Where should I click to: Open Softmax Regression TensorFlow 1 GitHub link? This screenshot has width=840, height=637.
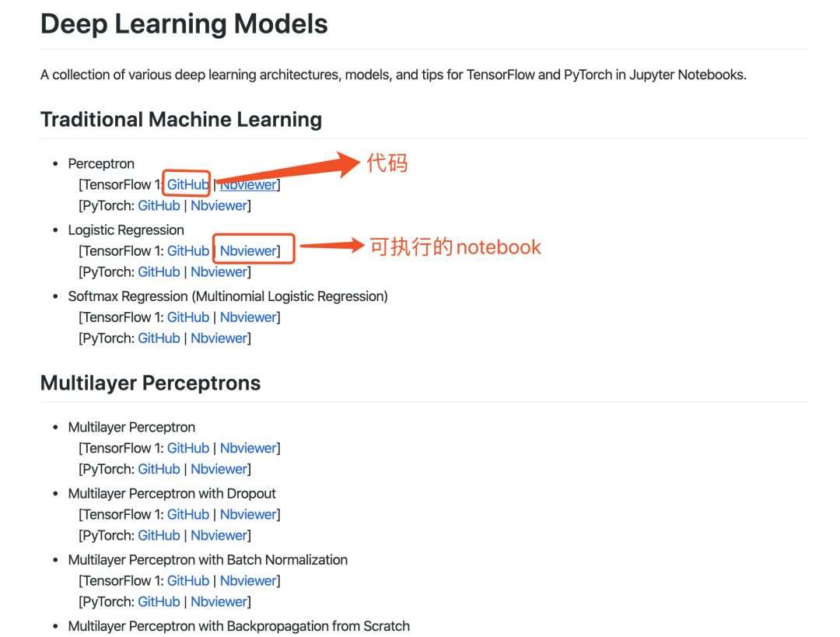(188, 317)
